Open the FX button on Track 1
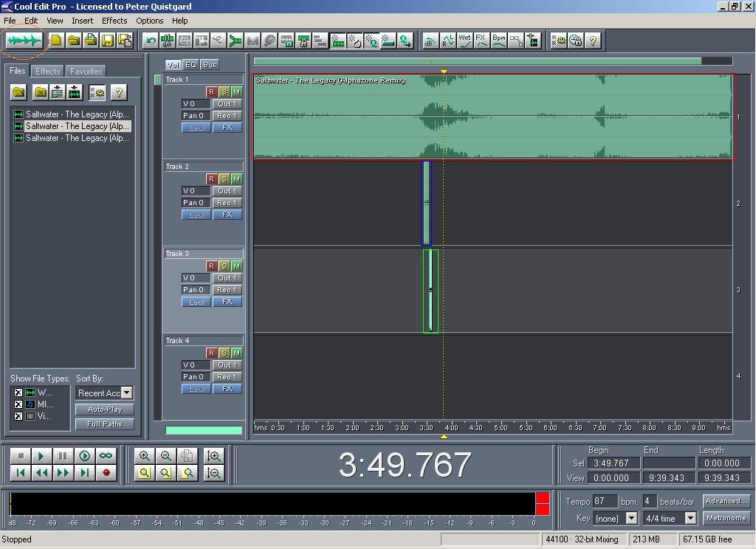 pyautogui.click(x=227, y=128)
